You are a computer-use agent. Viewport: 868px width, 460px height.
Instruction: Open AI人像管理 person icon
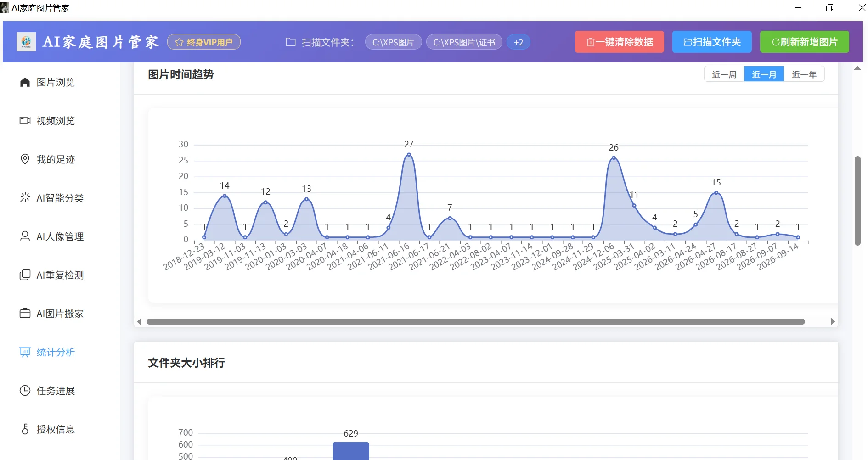pyautogui.click(x=25, y=236)
